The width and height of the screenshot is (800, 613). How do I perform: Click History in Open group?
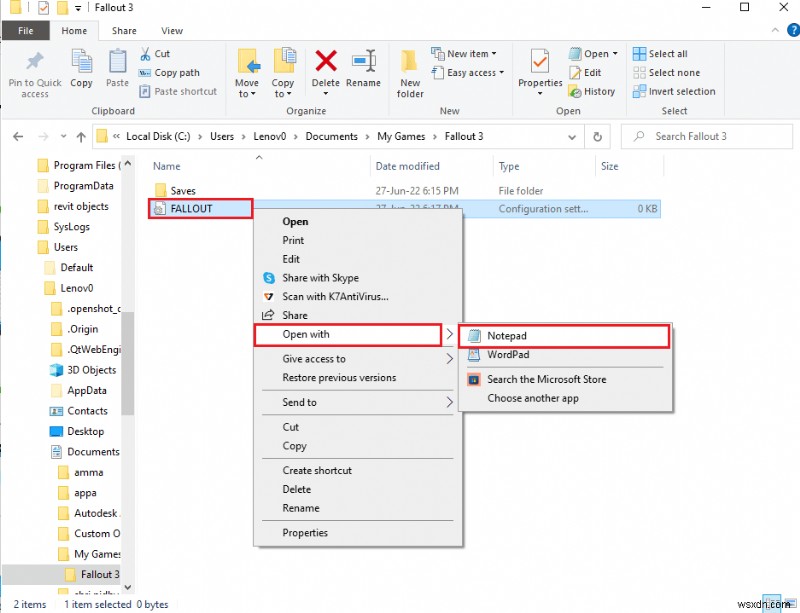592,91
